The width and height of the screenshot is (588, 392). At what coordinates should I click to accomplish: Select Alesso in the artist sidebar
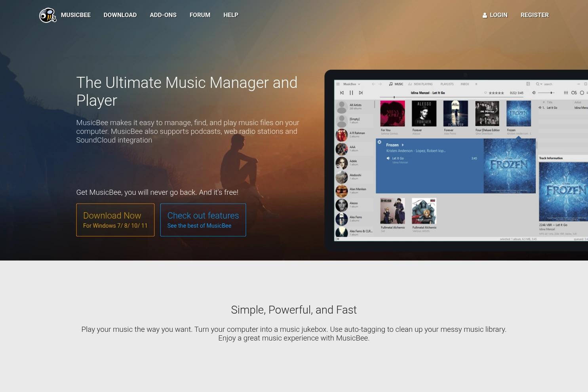[354, 205]
